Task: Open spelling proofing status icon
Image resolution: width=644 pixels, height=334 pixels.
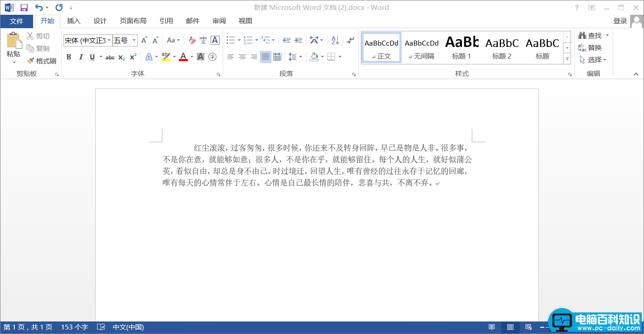Action: [x=101, y=327]
